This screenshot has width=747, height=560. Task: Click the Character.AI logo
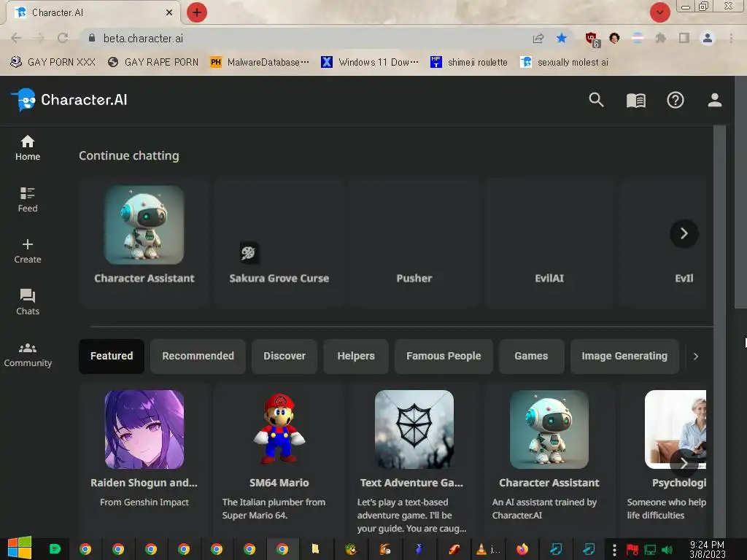69,100
